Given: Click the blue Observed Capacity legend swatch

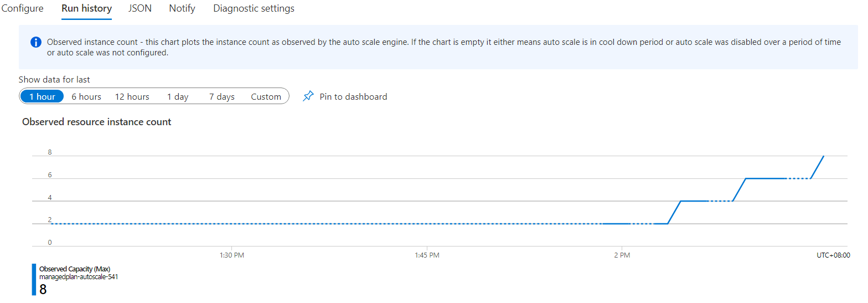Looking at the screenshot, I should [34, 279].
